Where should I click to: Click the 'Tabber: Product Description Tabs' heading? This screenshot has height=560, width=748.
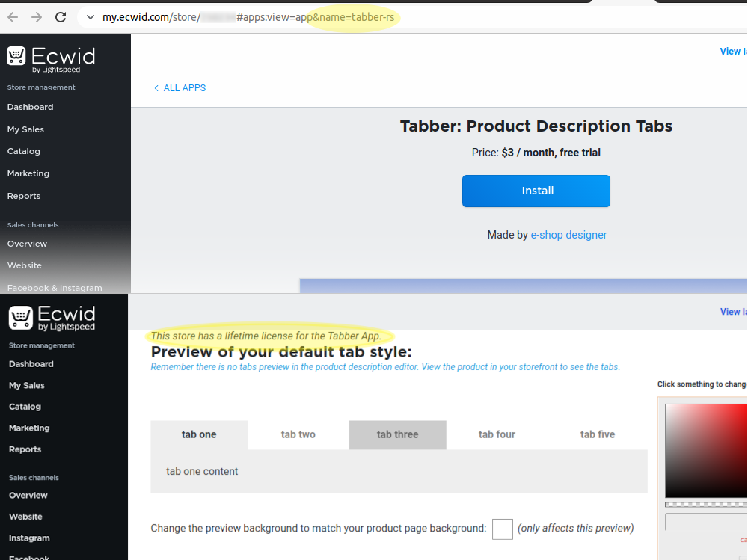click(x=536, y=126)
